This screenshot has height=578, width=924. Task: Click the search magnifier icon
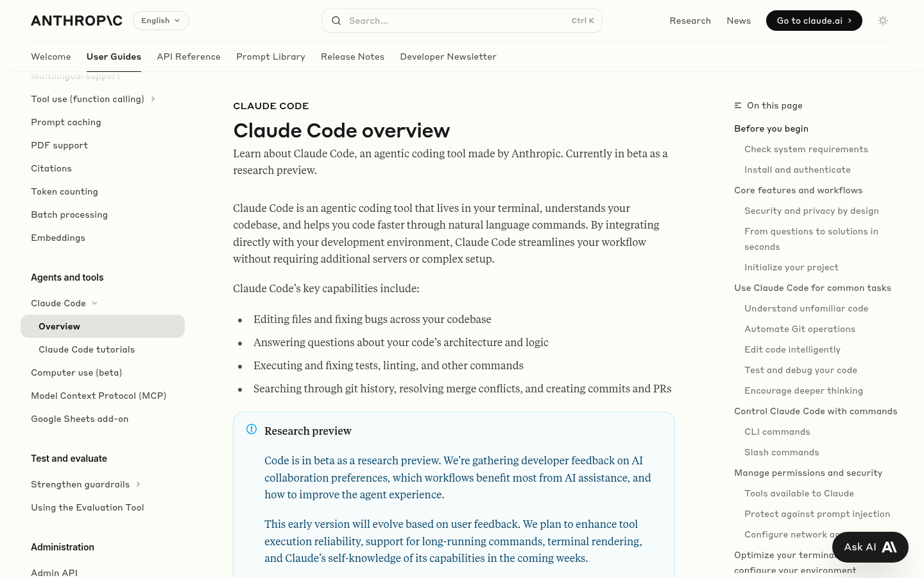[x=336, y=21]
